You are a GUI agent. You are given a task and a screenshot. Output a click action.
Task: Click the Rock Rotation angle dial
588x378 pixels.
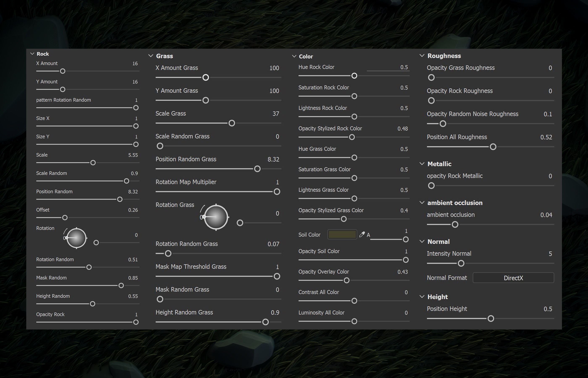pyautogui.click(x=76, y=238)
